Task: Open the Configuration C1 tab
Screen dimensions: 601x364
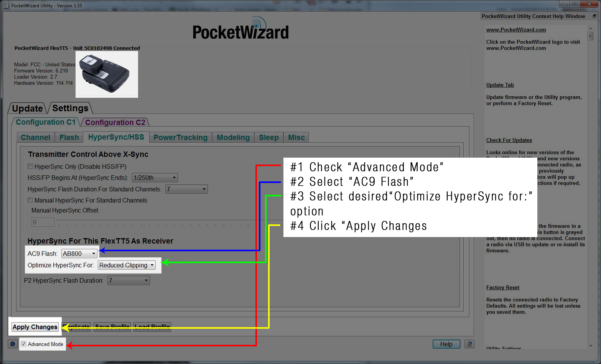Action: [46, 122]
